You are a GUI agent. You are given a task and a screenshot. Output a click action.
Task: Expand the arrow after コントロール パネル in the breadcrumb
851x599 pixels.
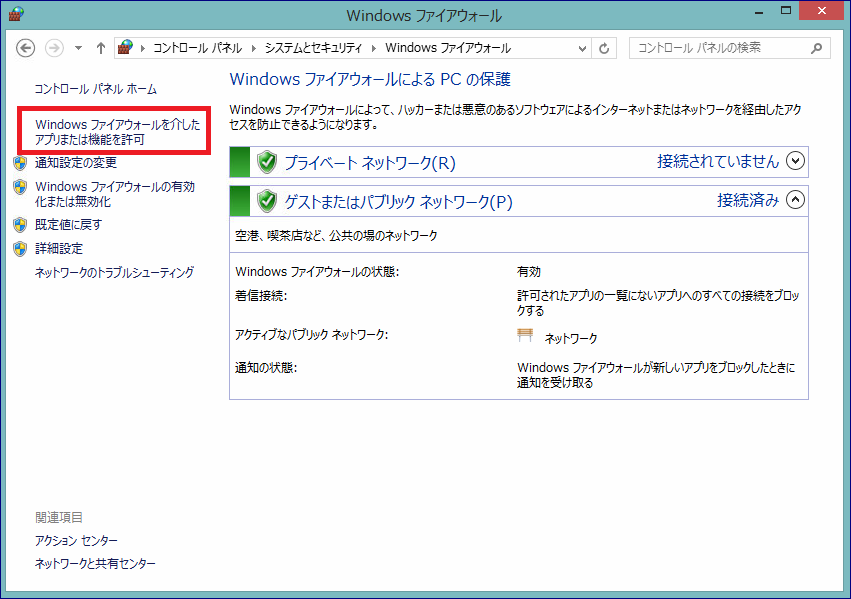(253, 48)
